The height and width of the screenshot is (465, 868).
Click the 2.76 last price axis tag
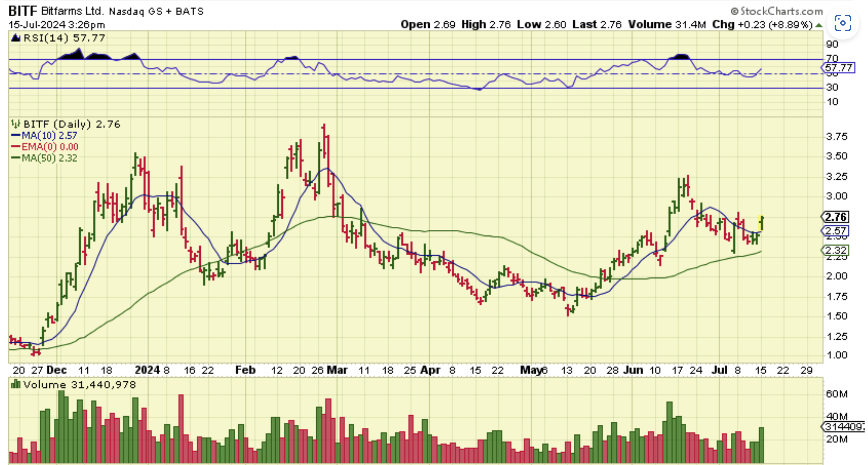click(x=835, y=217)
